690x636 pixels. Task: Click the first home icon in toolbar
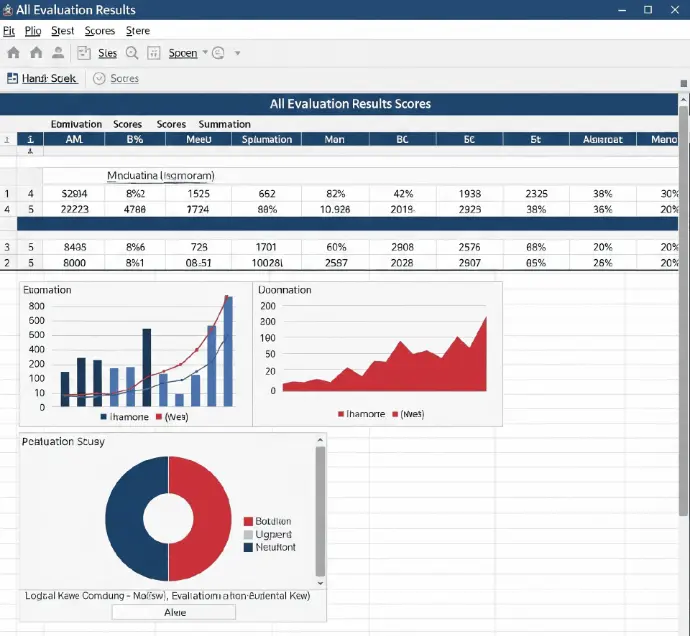click(x=13, y=53)
